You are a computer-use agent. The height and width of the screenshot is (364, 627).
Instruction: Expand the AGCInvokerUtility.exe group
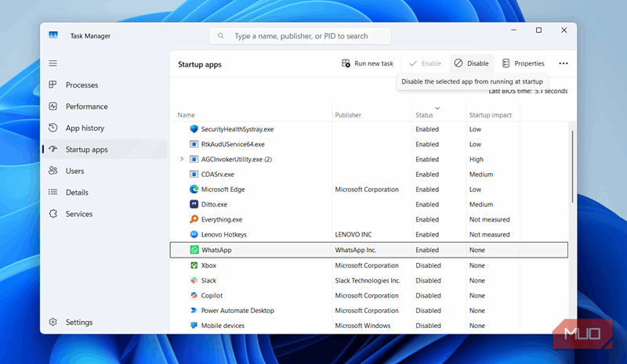click(182, 159)
